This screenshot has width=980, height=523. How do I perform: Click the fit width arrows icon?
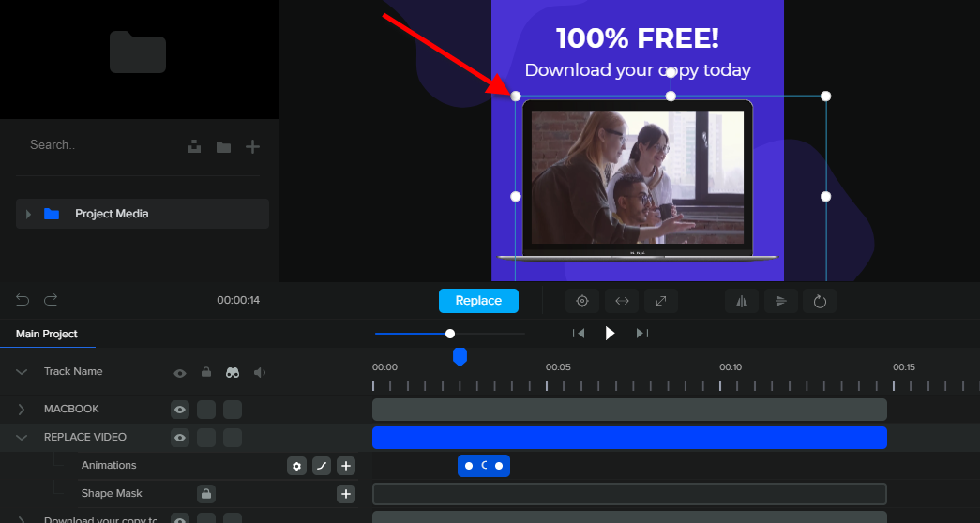tap(622, 301)
